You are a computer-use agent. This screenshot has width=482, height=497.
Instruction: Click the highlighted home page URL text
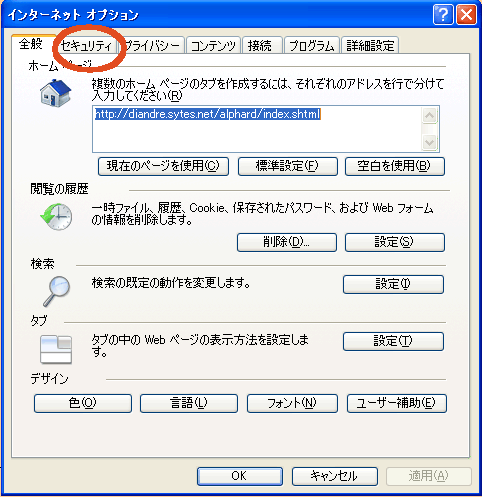point(207,114)
